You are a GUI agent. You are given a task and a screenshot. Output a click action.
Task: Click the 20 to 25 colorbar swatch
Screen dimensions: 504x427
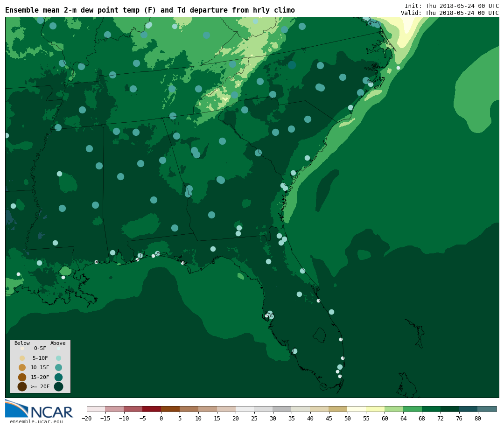tap(245, 409)
